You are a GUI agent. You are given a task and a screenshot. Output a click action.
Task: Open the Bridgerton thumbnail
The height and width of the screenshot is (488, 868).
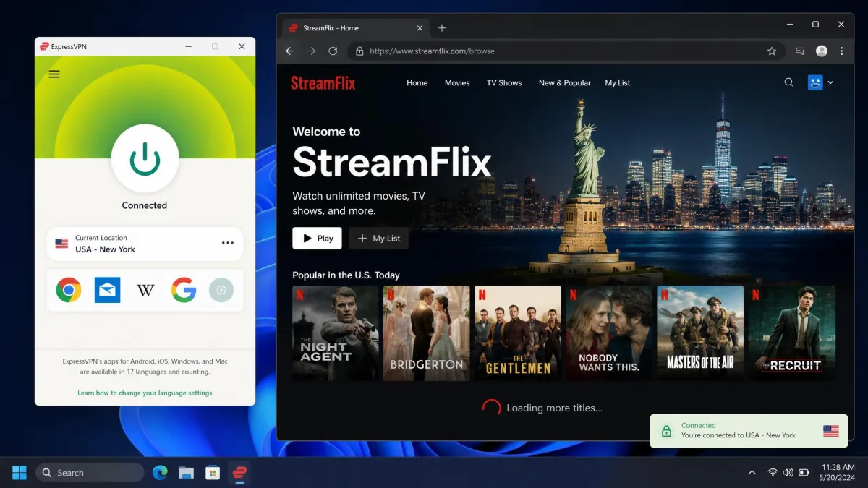427,333
